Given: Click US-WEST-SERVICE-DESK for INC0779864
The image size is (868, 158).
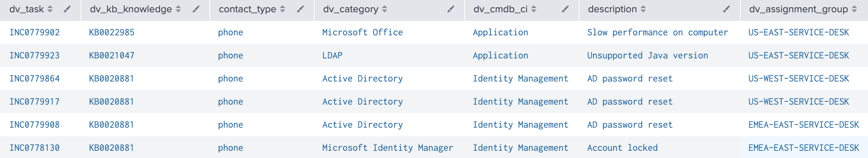Looking at the screenshot, I should coord(799,79).
